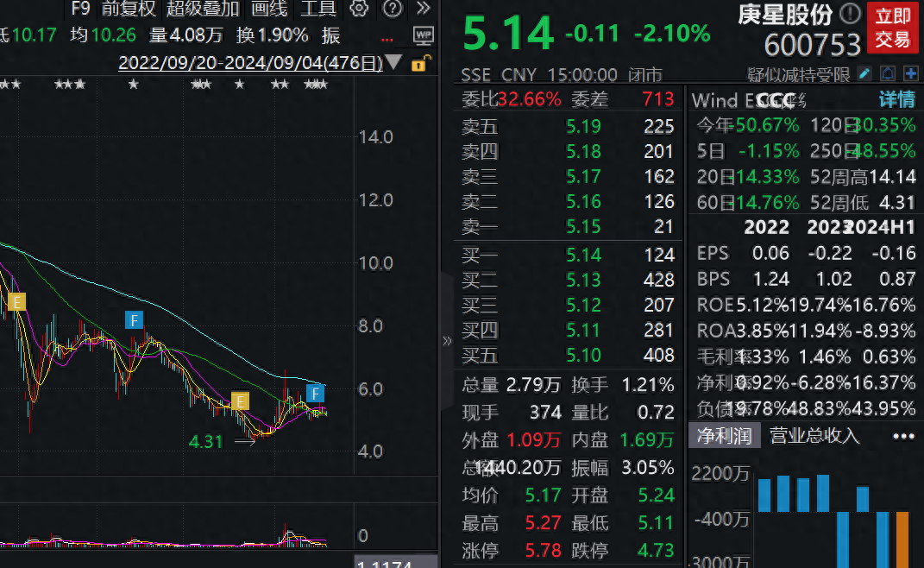Add stock to watchlist with plus icon

(910, 74)
